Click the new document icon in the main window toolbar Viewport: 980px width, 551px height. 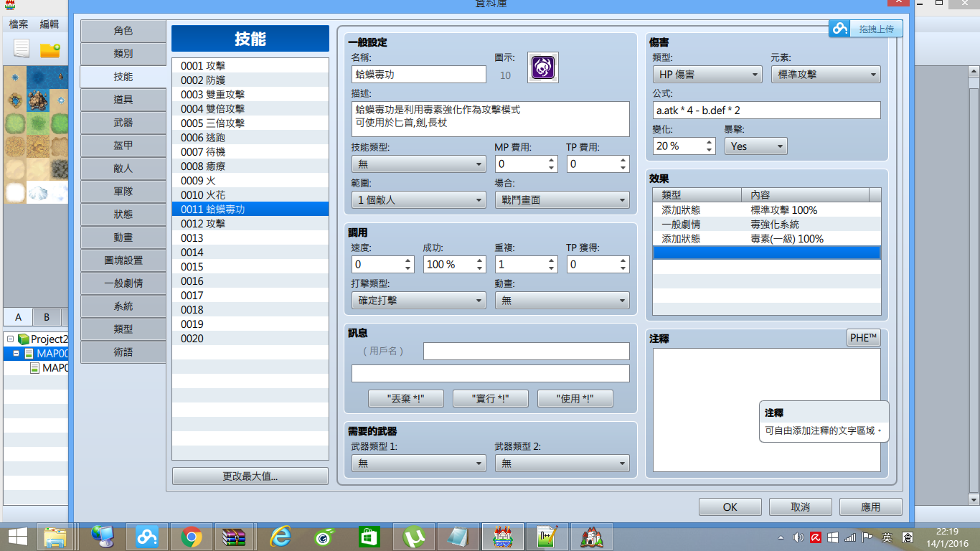click(x=22, y=50)
